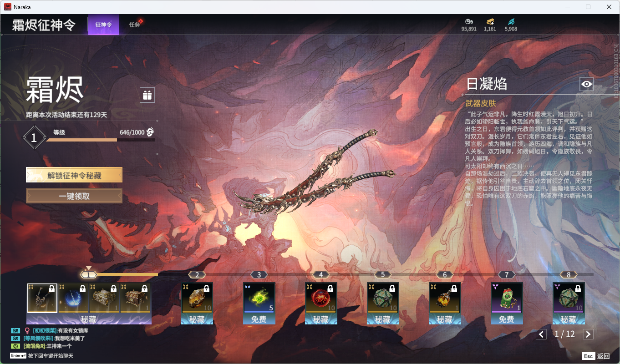This screenshot has width=620, height=364.
Task: Click the level 3 marker on progress track
Action: (x=259, y=274)
